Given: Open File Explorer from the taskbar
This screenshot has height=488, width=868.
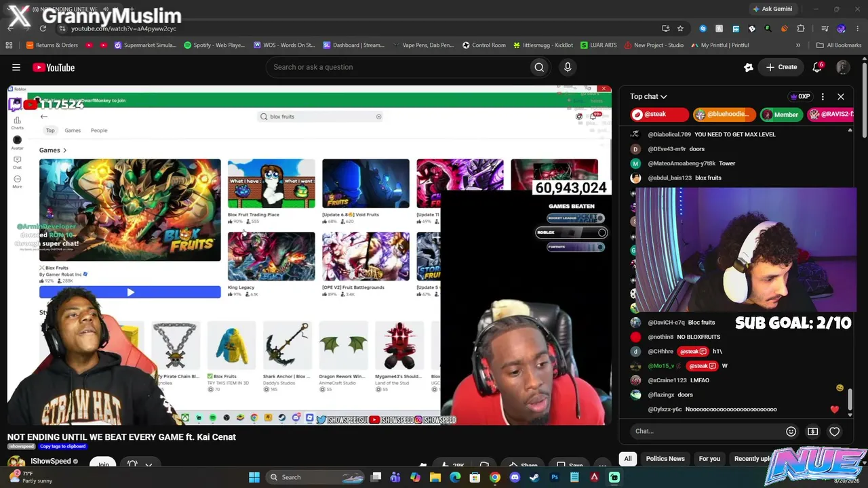Looking at the screenshot, I should point(435,477).
